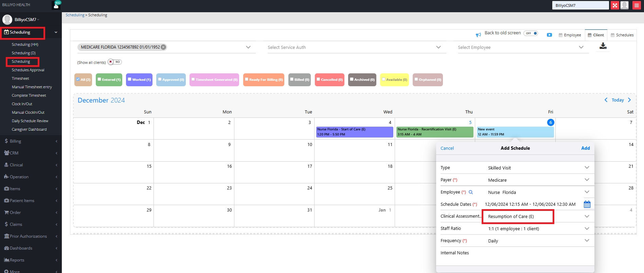Open the calendar picker for Schedule Dates
644x273 pixels.
587,204
